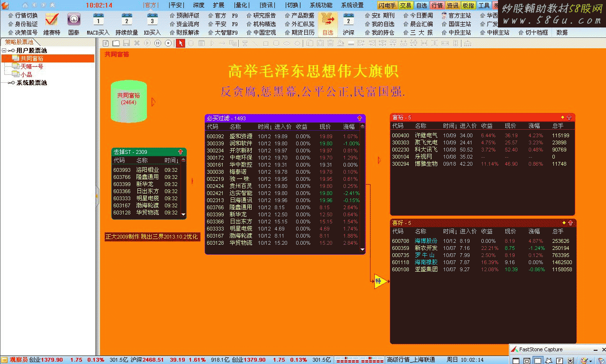Go to home via house icon

tap(25, 5)
